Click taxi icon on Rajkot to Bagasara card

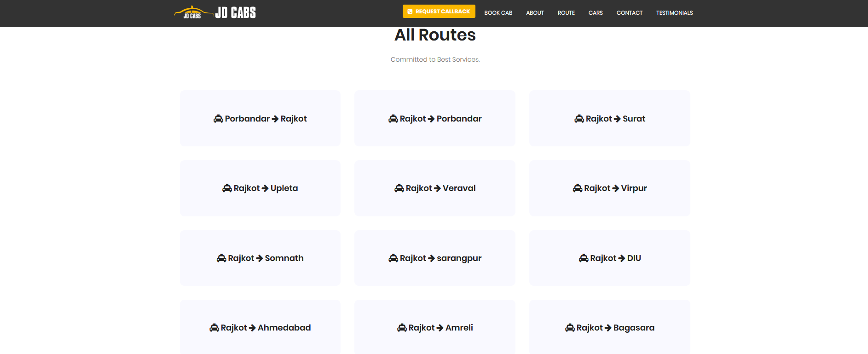[x=570, y=328]
